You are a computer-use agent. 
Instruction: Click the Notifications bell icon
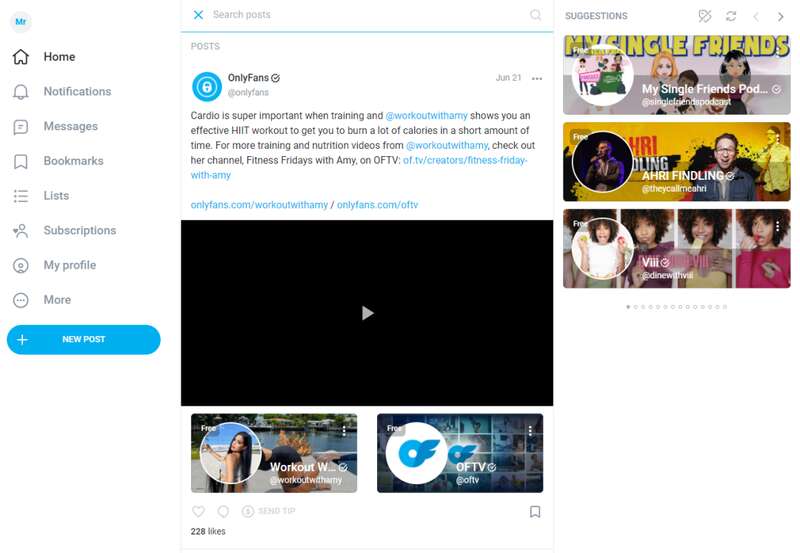coord(21,91)
